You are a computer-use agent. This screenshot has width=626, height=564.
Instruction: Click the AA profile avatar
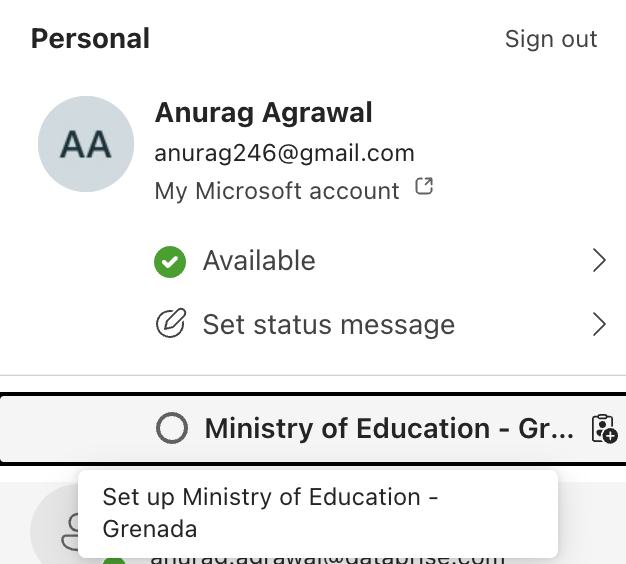click(85, 145)
